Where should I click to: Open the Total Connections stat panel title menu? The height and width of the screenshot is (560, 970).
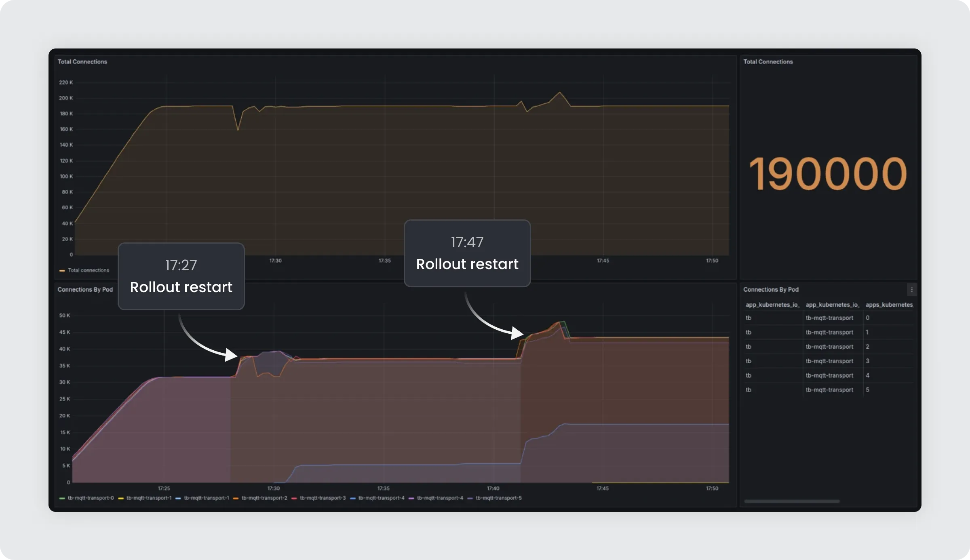click(768, 62)
